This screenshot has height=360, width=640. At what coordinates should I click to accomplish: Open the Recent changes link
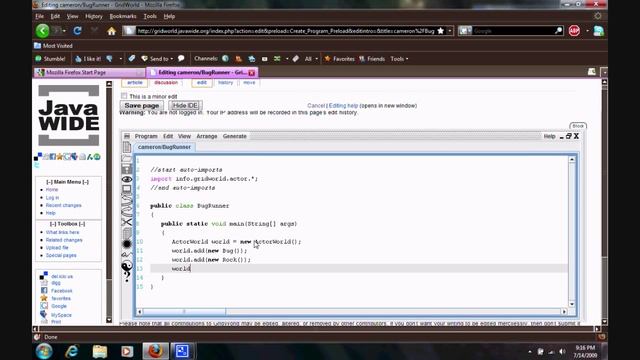tap(63, 205)
